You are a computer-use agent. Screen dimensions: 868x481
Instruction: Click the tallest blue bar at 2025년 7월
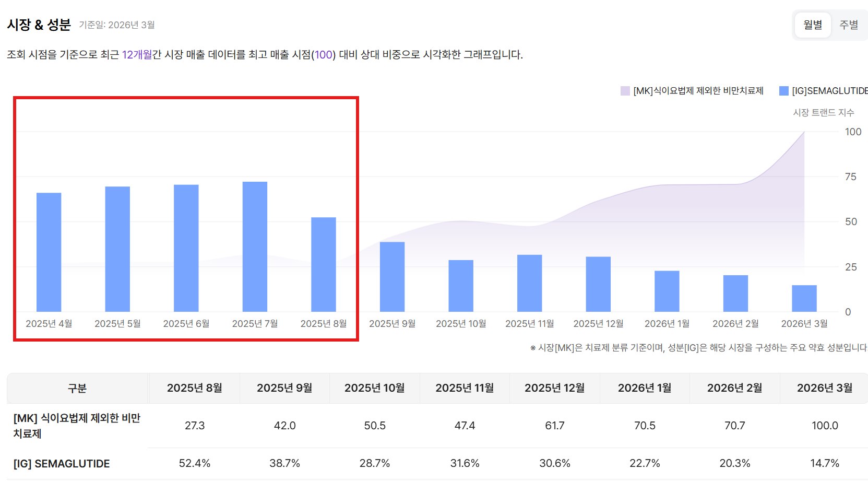255,247
